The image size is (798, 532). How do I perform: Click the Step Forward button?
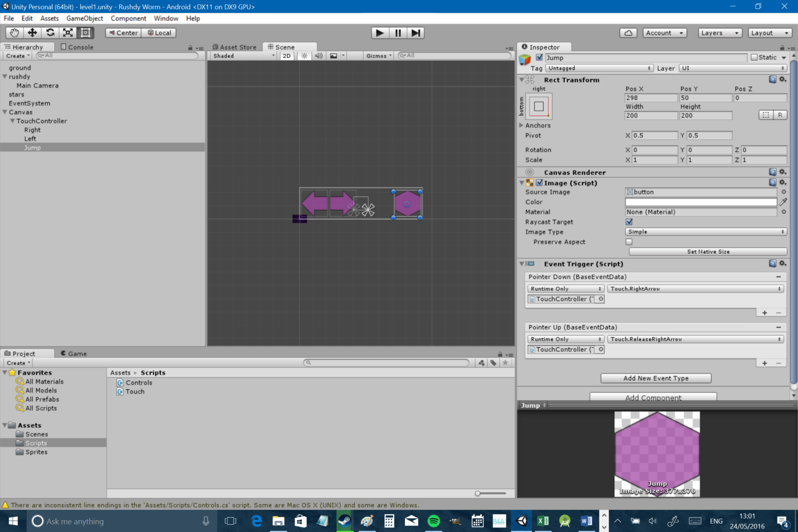click(416, 33)
